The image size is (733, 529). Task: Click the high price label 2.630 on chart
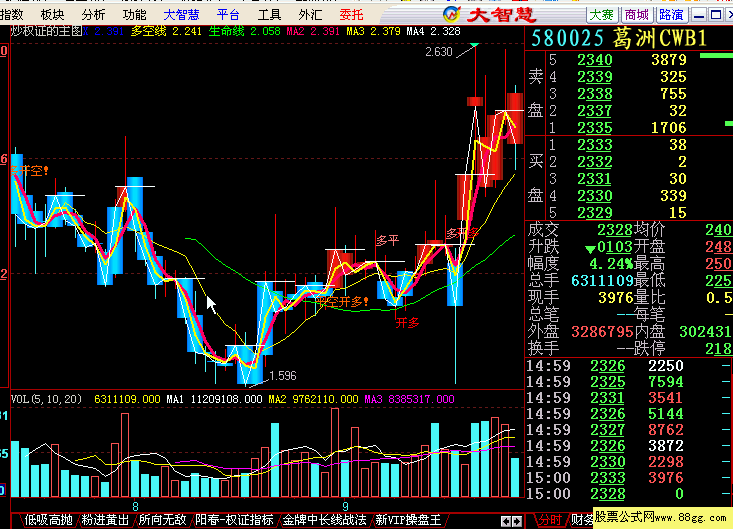click(x=439, y=52)
